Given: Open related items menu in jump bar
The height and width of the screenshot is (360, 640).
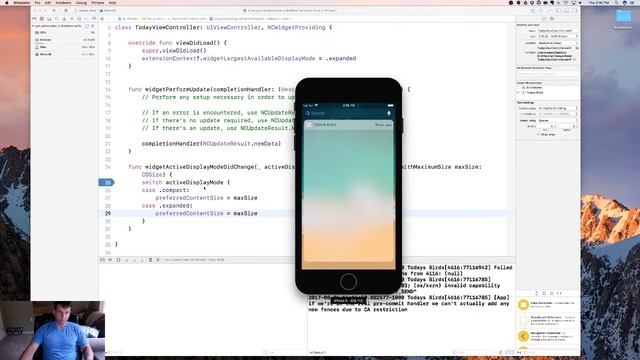Looking at the screenshot, I should 102,19.
